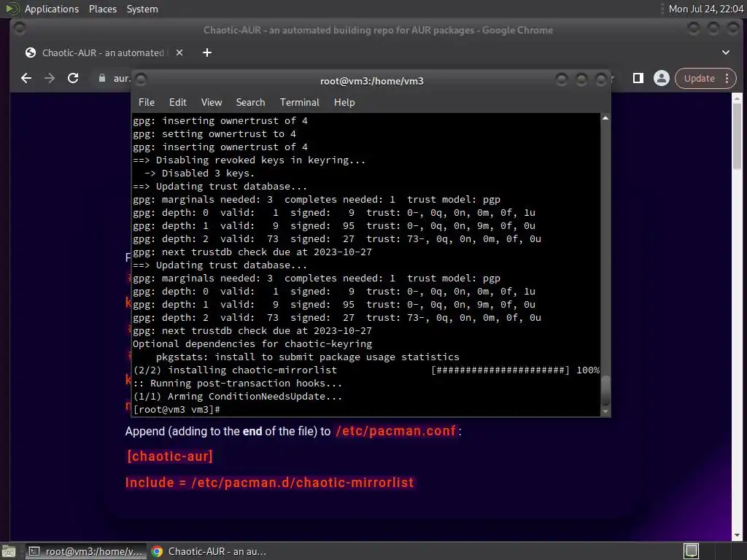Click terminal scrollbar down arrow
Image resolution: width=747 pixels, height=560 pixels.
pos(605,412)
